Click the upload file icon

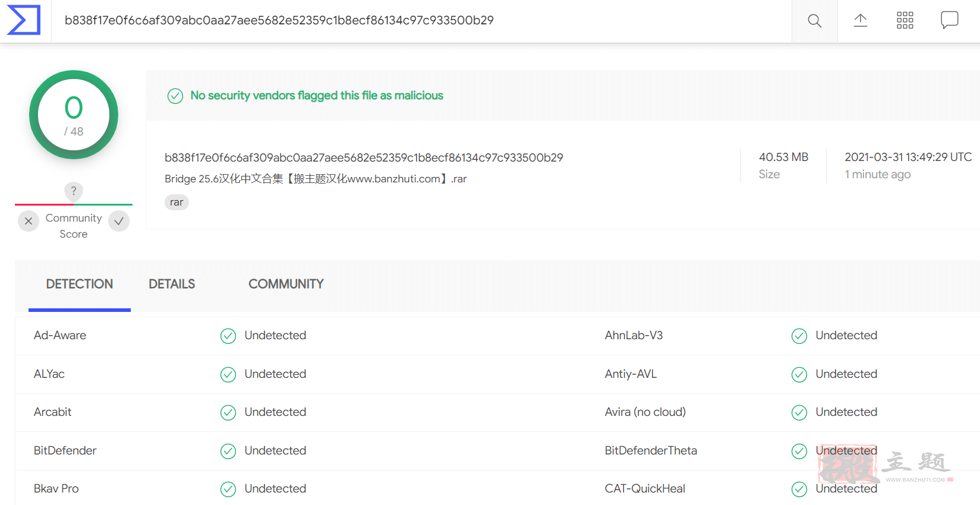coord(861,21)
